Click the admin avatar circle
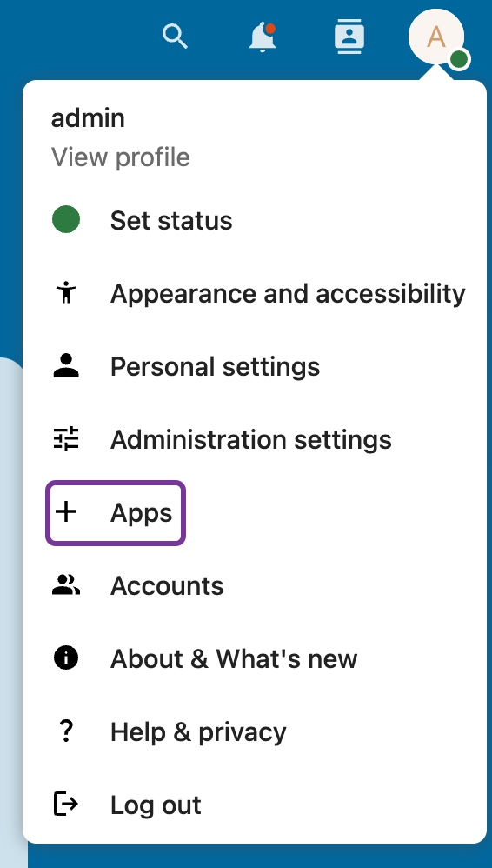Viewport: 492px width, 868px height. (x=436, y=37)
